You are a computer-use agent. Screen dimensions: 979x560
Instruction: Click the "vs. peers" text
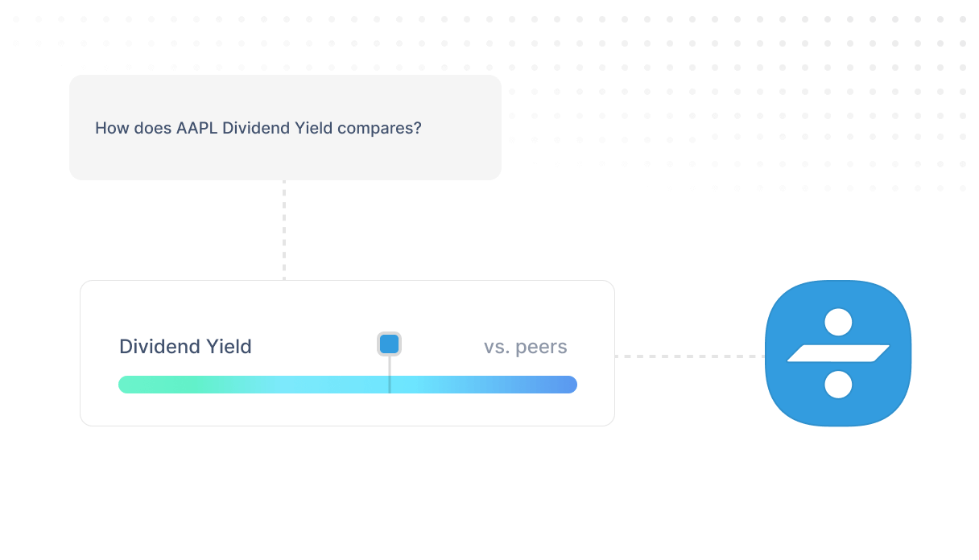pyautogui.click(x=526, y=347)
